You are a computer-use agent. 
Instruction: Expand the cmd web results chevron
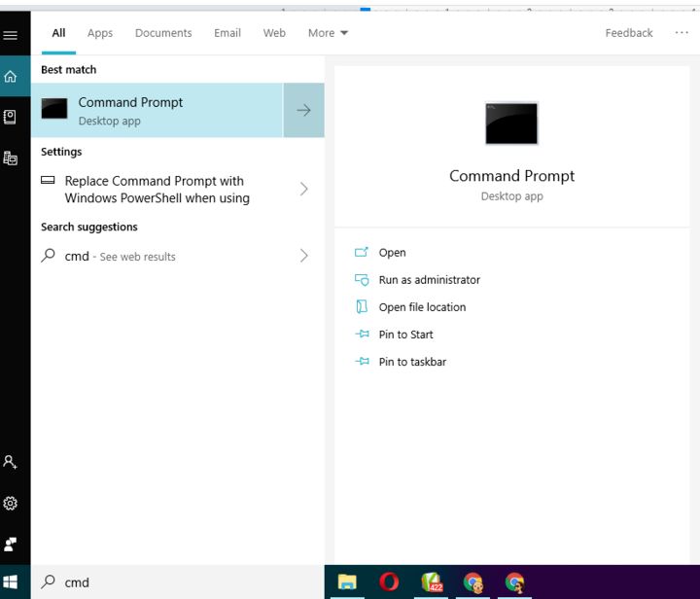[303, 257]
